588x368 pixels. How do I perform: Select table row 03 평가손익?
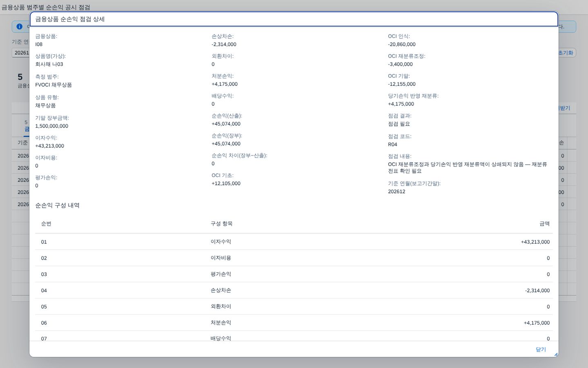(294, 274)
